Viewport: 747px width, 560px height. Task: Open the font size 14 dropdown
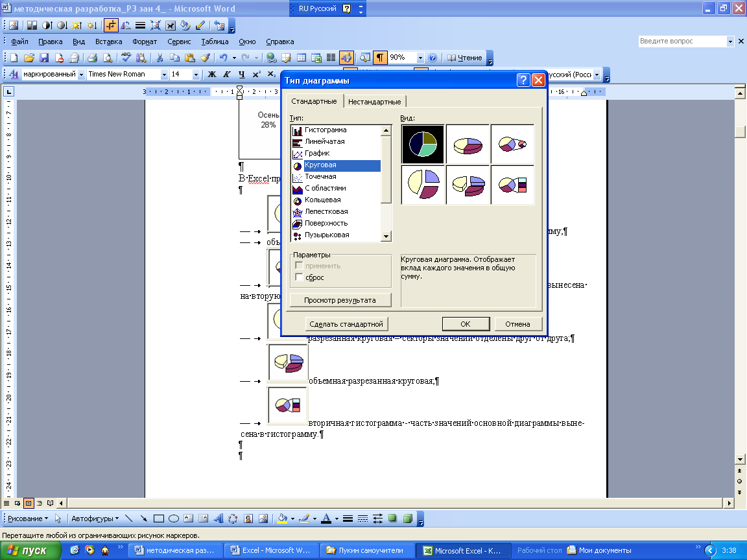pyautogui.click(x=195, y=75)
